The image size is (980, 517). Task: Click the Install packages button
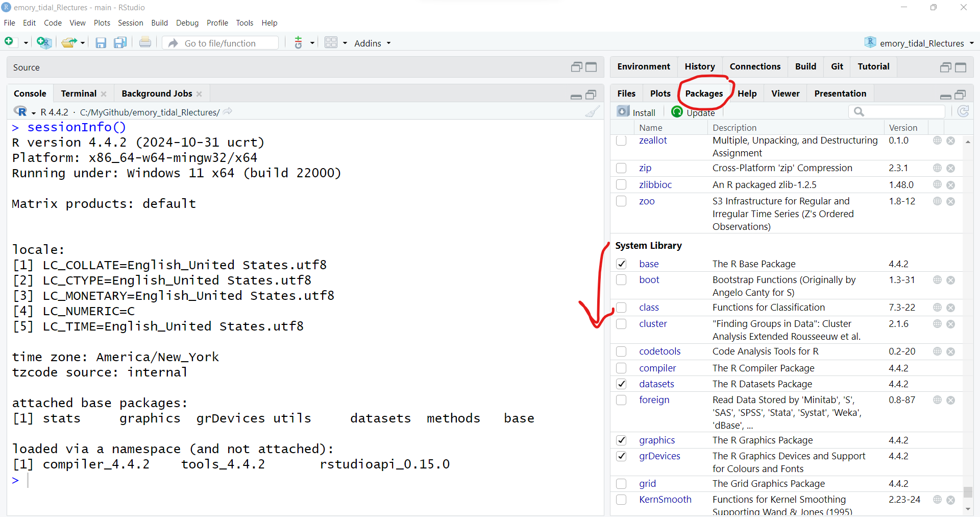(636, 112)
